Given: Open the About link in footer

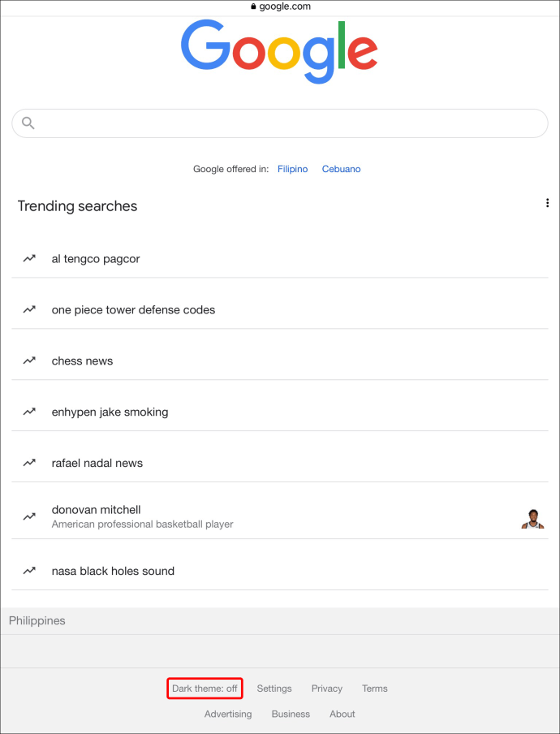Looking at the screenshot, I should (342, 715).
